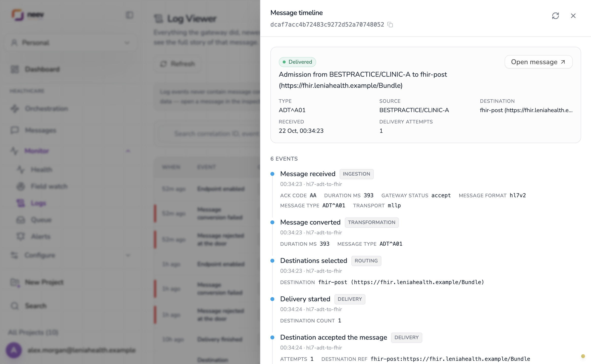Click the Delivery started timeline dot
The width and height of the screenshot is (591, 364).
click(272, 299)
